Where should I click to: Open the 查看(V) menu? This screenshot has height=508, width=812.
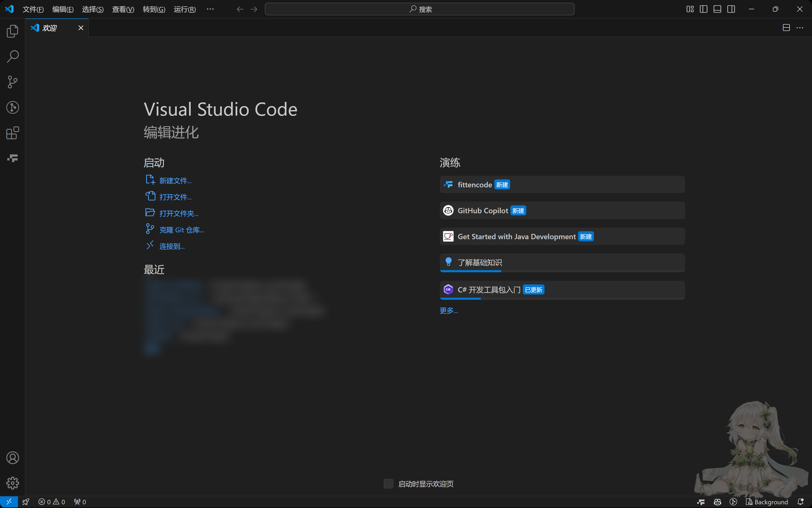pyautogui.click(x=123, y=9)
